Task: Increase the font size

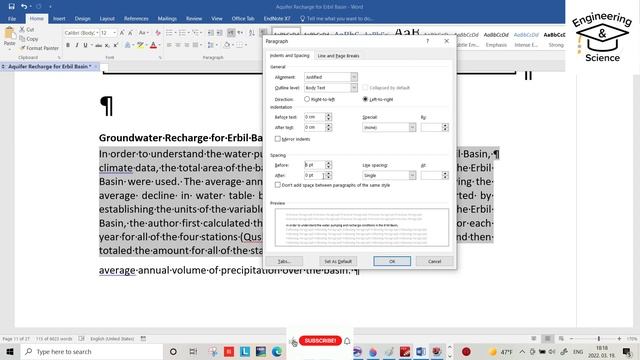Action: (x=122, y=33)
